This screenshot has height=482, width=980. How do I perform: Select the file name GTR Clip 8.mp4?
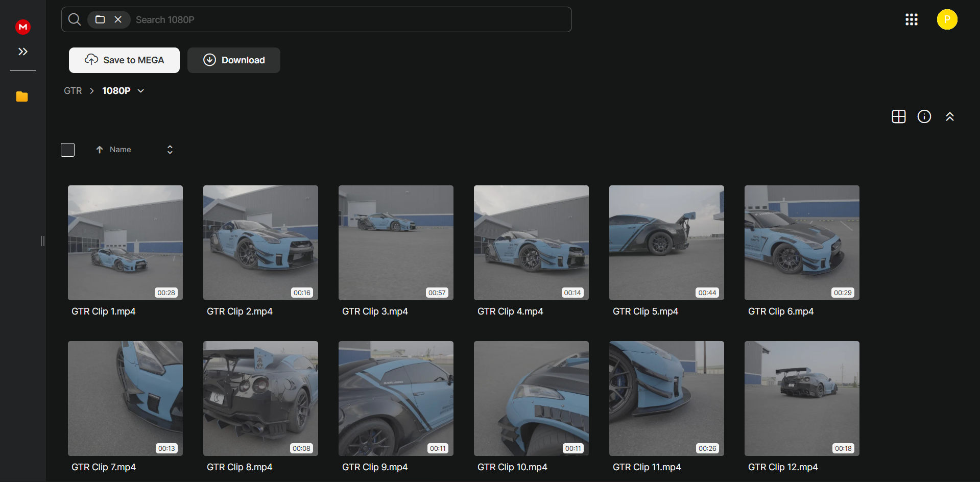pyautogui.click(x=240, y=467)
